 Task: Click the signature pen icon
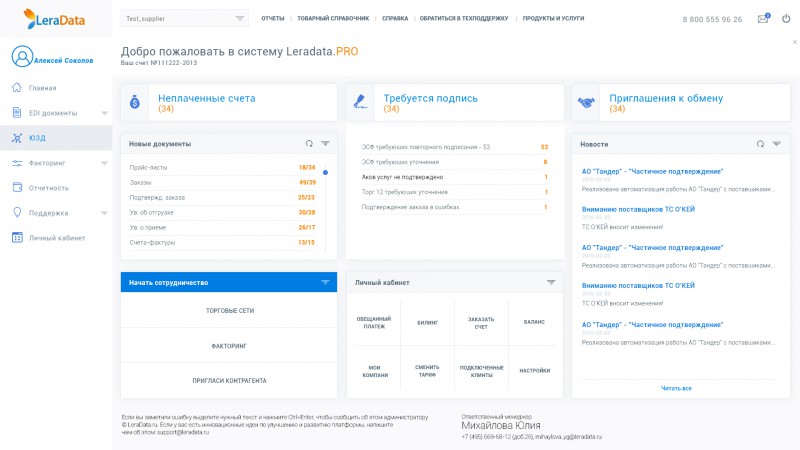(360, 102)
